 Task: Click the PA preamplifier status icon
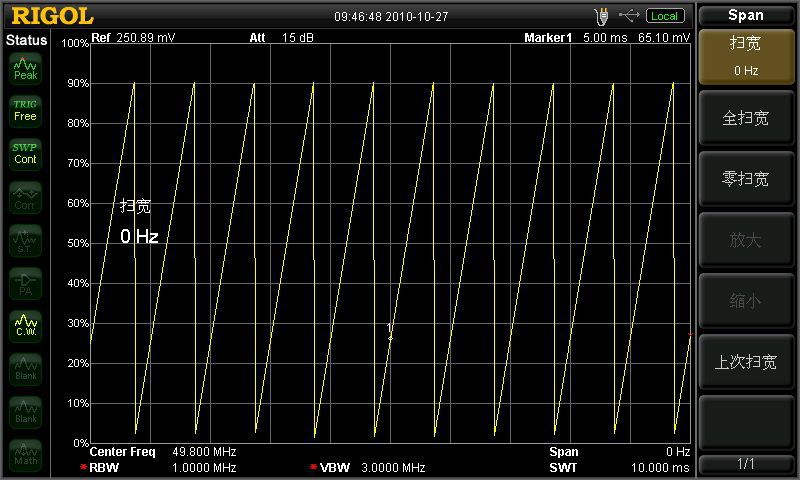(x=25, y=284)
